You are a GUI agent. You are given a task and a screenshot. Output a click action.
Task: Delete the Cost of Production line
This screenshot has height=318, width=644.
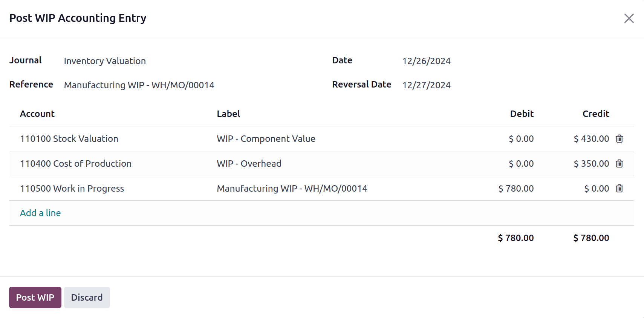619,164
